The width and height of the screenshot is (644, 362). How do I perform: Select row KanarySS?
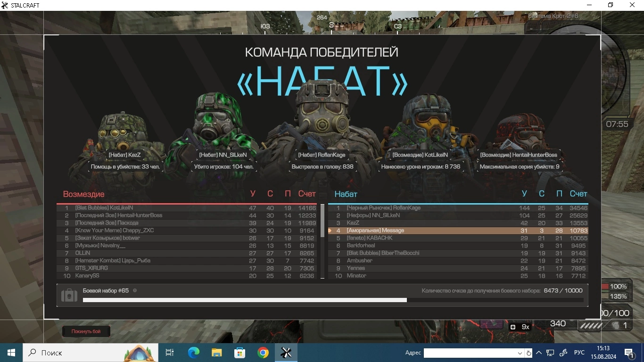click(x=187, y=276)
